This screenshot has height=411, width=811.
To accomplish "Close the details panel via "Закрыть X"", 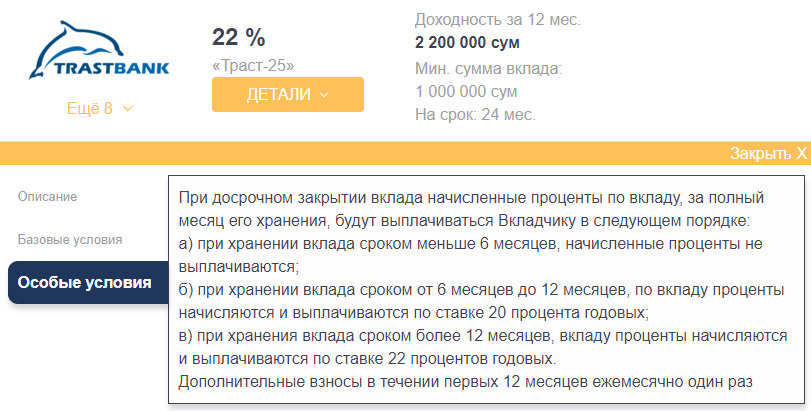I will pyautogui.click(x=767, y=153).
